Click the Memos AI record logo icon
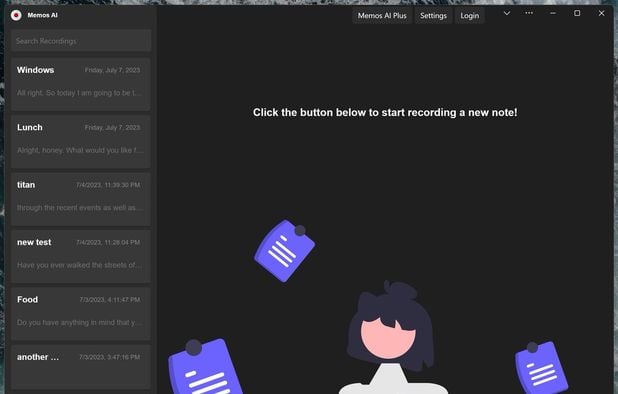Image resolution: width=618 pixels, height=394 pixels. 16,15
